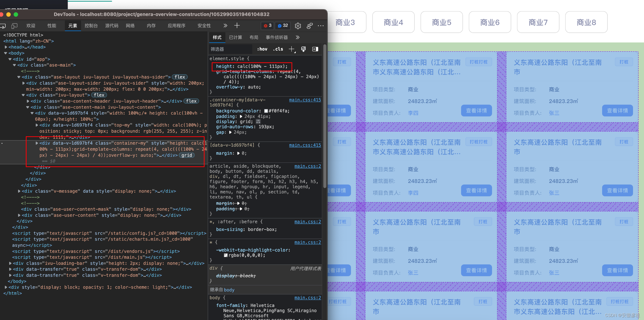Collapse the ase-main div node

coord(15,65)
